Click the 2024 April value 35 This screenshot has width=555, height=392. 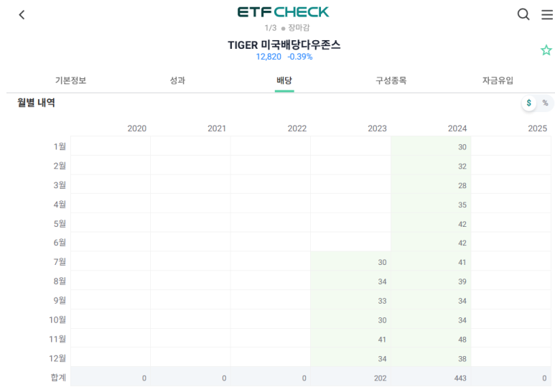tap(462, 205)
